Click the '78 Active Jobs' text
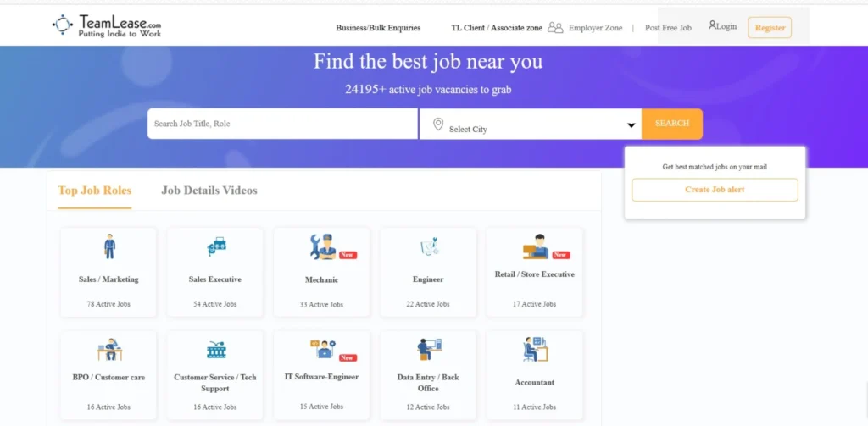 [108, 304]
